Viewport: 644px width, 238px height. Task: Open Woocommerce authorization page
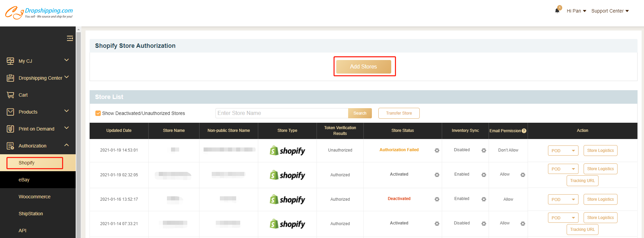click(35, 197)
